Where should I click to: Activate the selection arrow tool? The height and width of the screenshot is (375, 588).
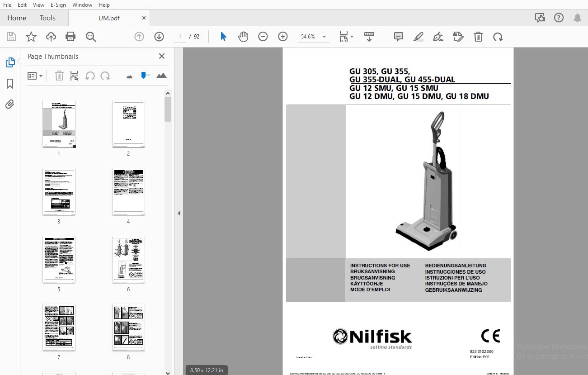[x=223, y=37]
